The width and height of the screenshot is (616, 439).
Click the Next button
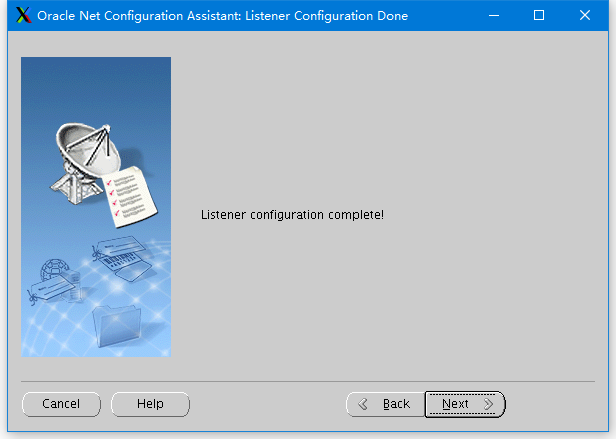point(465,404)
